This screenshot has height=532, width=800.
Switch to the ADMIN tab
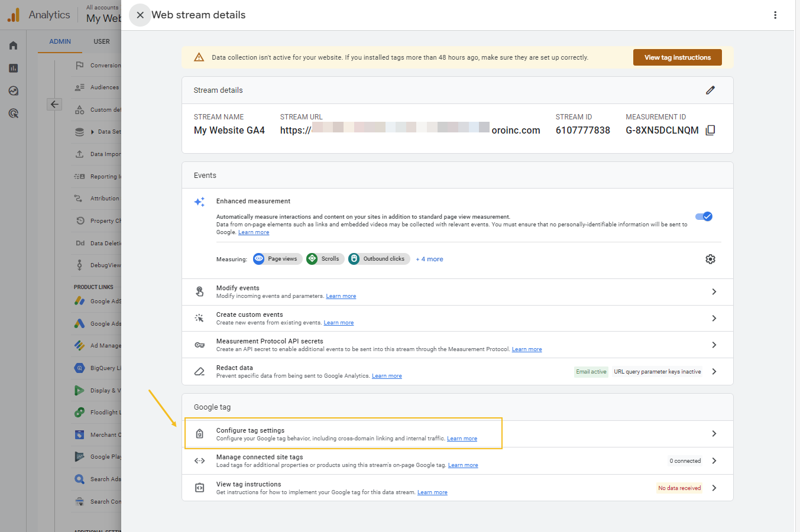point(60,42)
